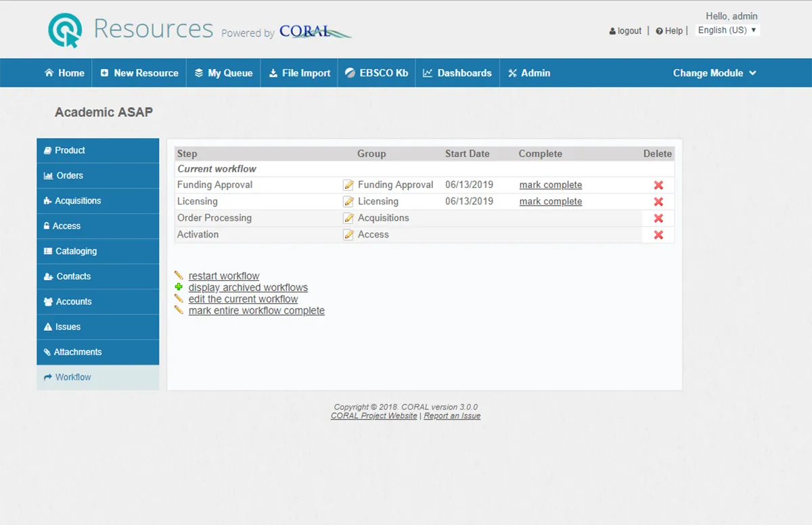The width and height of the screenshot is (812, 525).
Task: Click edit the current workflow link
Action: coord(244,299)
